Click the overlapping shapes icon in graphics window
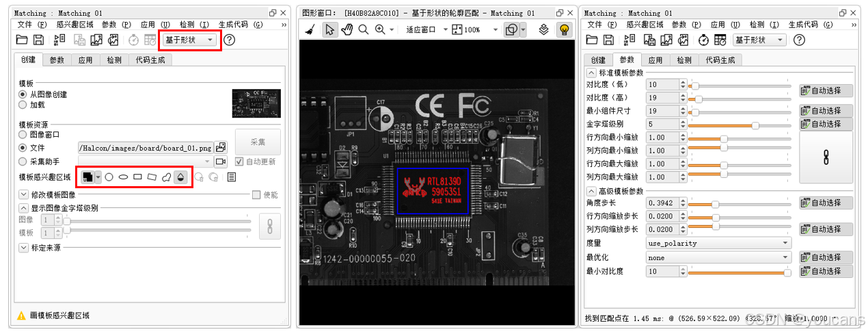868x334 pixels. tap(511, 29)
